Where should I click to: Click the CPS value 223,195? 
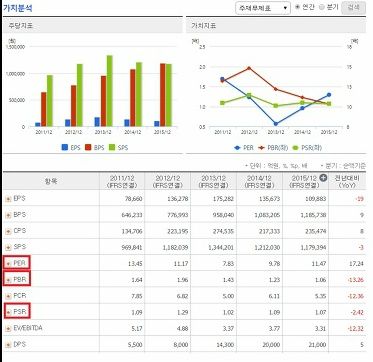click(178, 231)
